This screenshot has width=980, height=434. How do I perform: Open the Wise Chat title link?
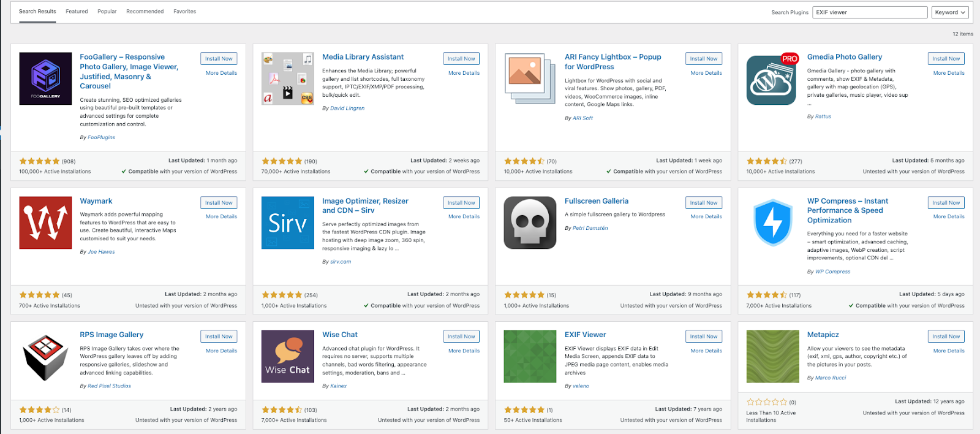[x=340, y=335]
